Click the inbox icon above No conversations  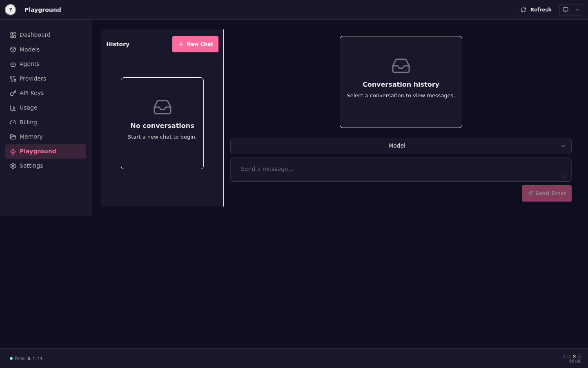point(163,107)
